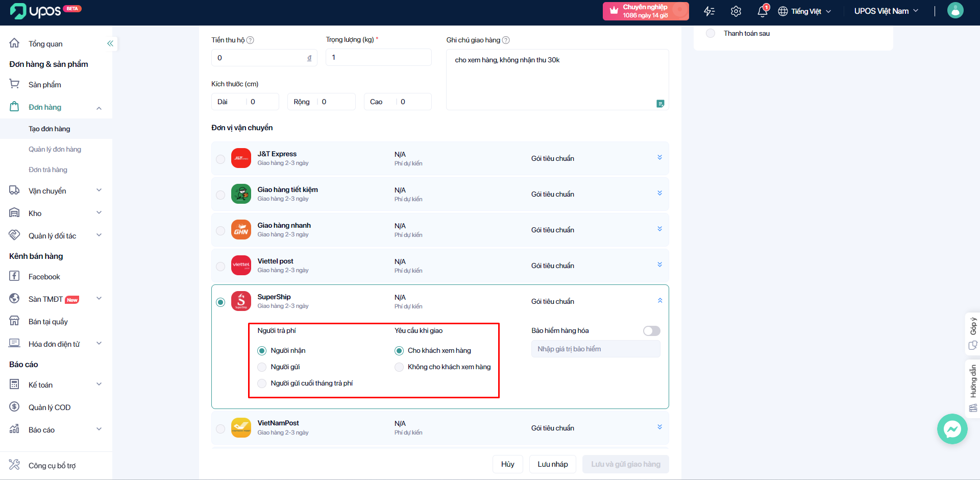The image size is (980, 480).
Task: Toggle the Bảo hiểm hàng hóa switch
Action: click(651, 331)
